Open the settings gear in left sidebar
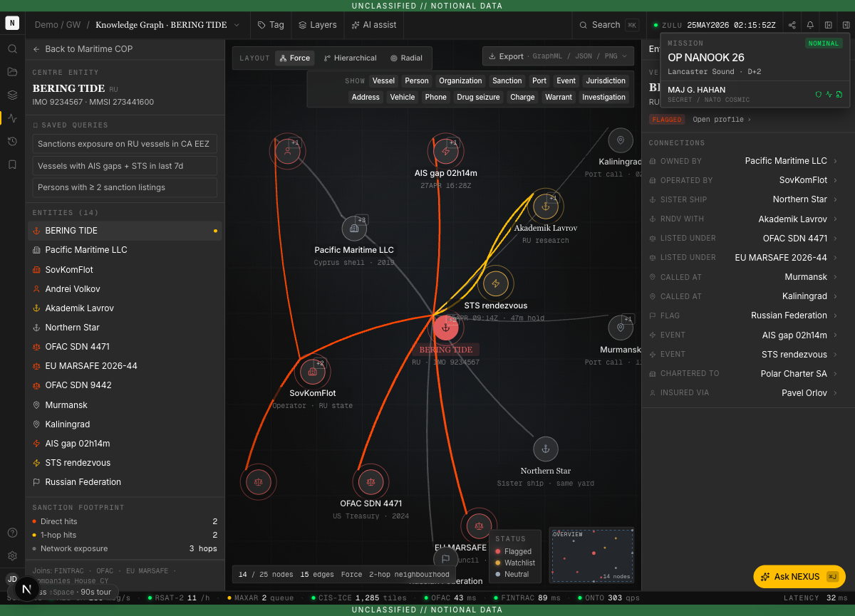 (12, 555)
